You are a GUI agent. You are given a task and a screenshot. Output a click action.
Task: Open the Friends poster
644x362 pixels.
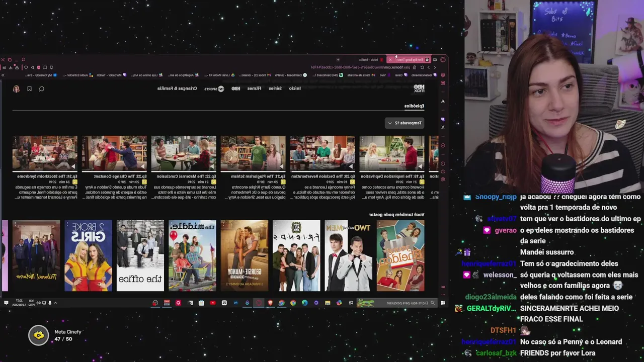pyautogui.click(x=296, y=255)
